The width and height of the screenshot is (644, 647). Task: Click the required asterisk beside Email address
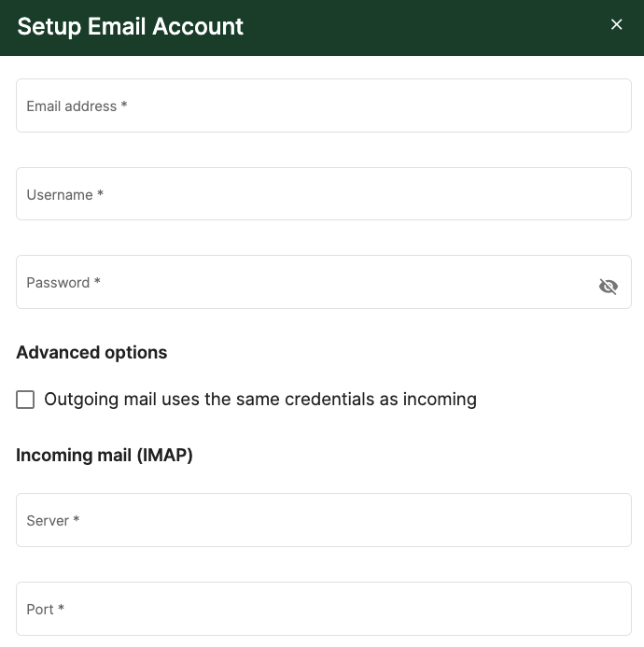tap(124, 105)
